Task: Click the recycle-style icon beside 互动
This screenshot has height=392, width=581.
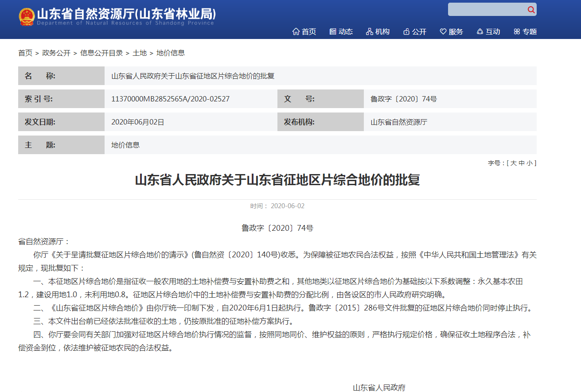Action: coord(480,31)
